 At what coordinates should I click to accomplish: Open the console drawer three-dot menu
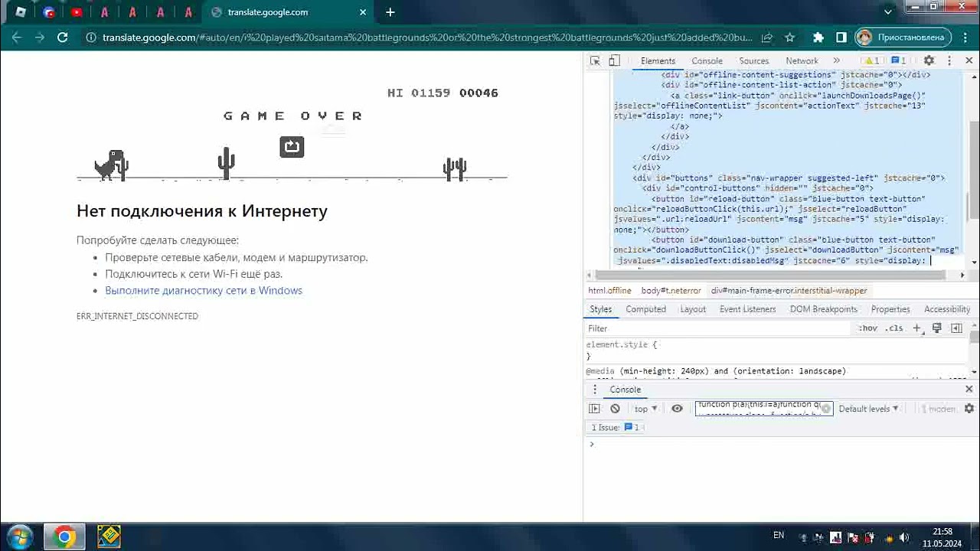pyautogui.click(x=595, y=390)
